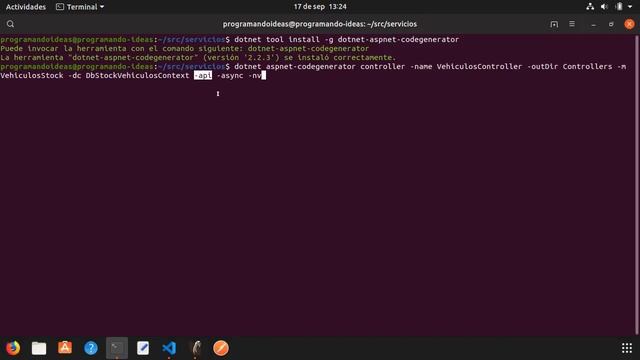Image resolution: width=640 pixels, height=360 pixels.
Task: Click the 'Controllers' outDir argument
Action: [587, 67]
